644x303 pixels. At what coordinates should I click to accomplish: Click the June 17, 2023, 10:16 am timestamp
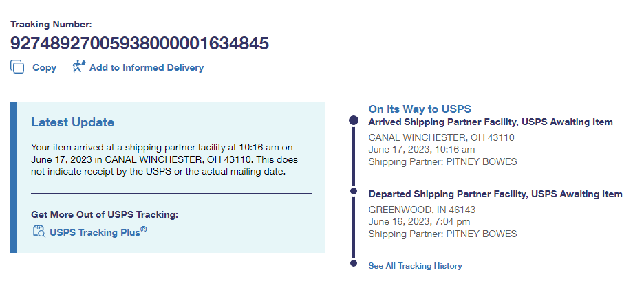point(422,149)
